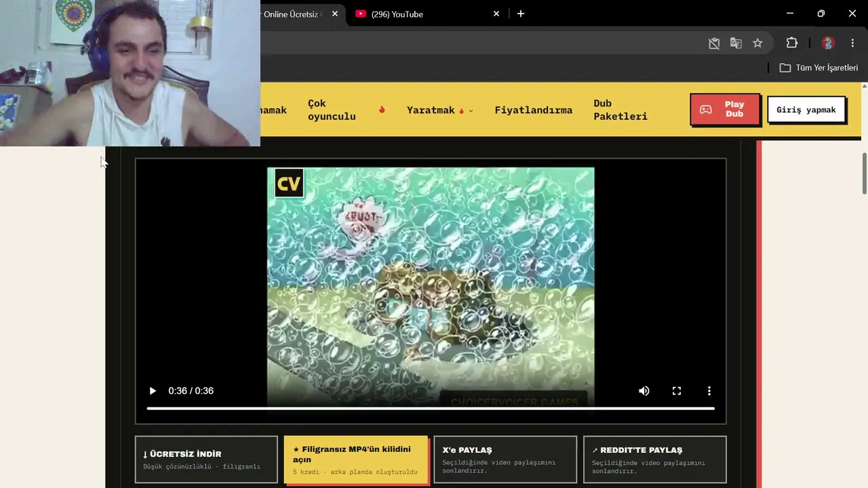Click the Giriş yapmak button
Image resolution: width=868 pixels, height=488 pixels.
pyautogui.click(x=806, y=110)
